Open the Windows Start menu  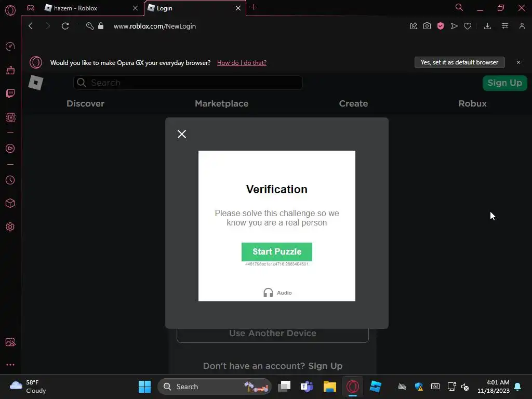144,387
